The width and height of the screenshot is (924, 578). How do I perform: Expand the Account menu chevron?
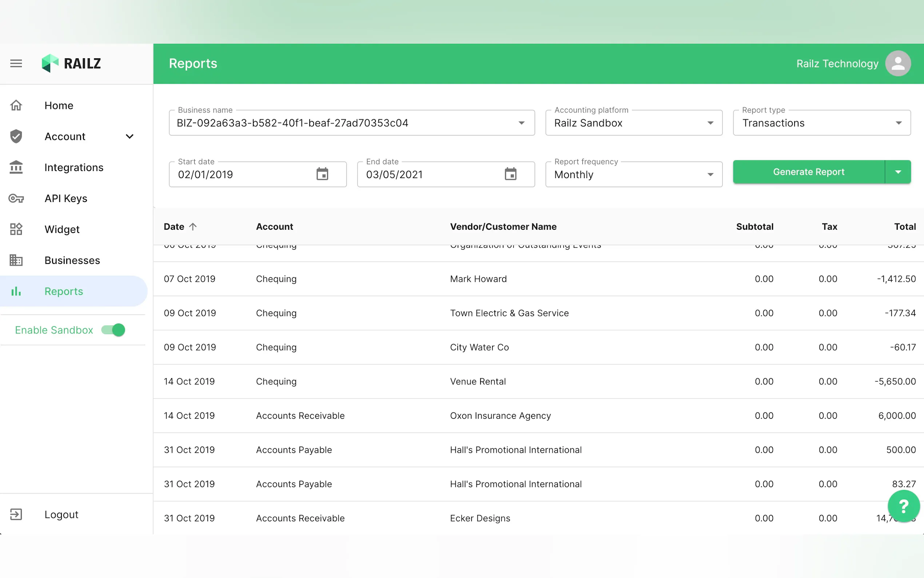[x=130, y=136]
